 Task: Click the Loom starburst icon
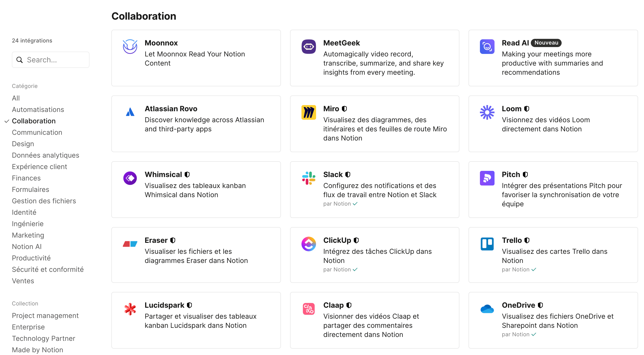pos(487,112)
